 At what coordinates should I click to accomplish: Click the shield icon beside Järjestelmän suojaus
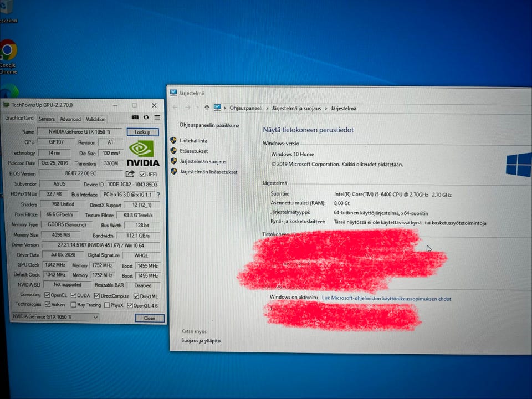(x=173, y=161)
